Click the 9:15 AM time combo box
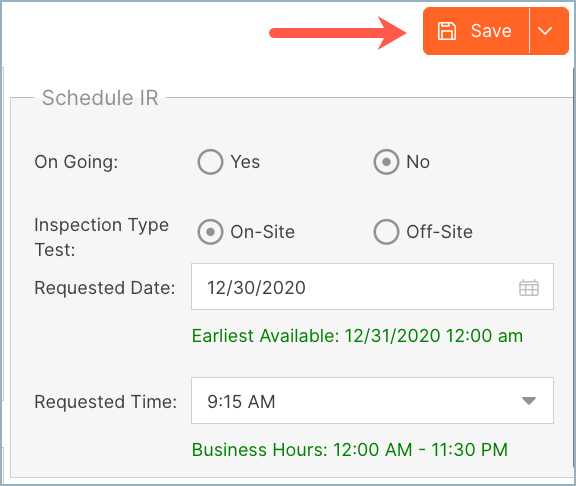The image size is (576, 486). click(372, 400)
